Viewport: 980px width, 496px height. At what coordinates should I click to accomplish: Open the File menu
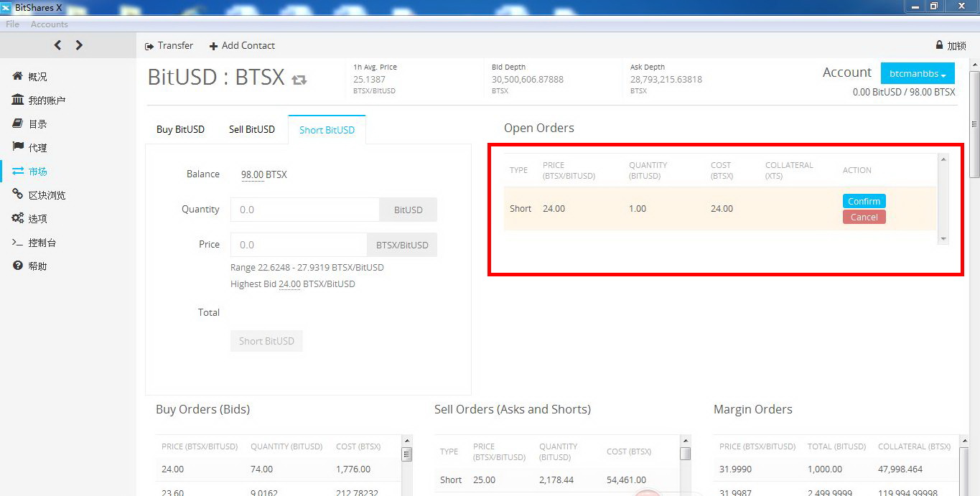coord(12,24)
